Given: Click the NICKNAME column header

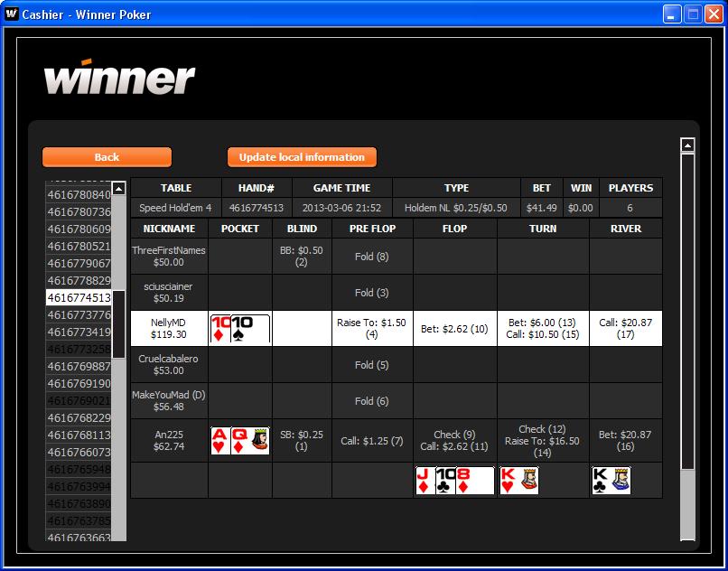Looking at the screenshot, I should point(169,229).
